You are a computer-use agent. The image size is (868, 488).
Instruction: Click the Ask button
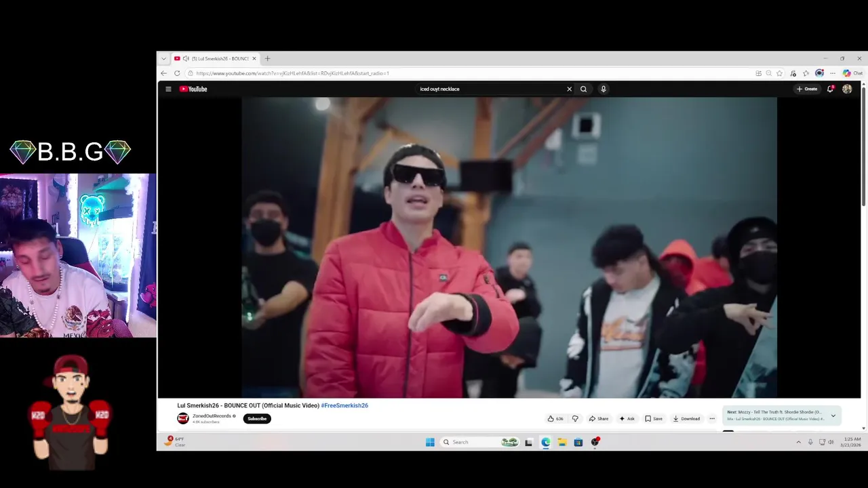[627, 419]
